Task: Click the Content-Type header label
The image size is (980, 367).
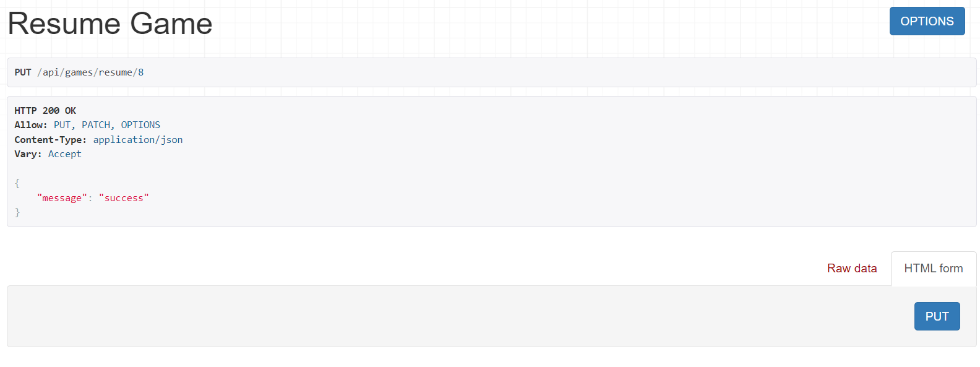Action: click(50, 140)
